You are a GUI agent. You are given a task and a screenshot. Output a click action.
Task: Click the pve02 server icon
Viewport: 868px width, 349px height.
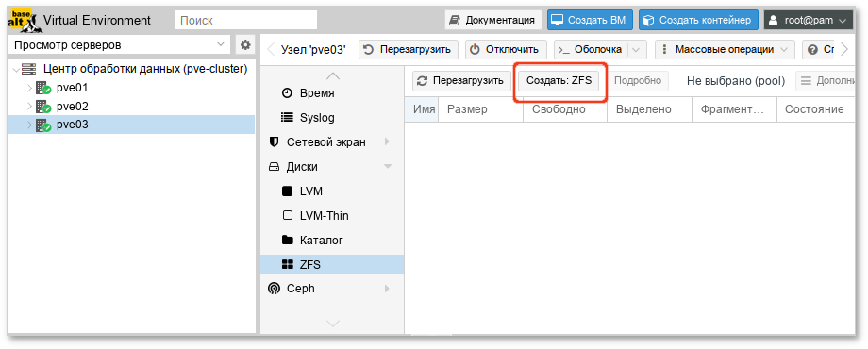[x=43, y=107]
